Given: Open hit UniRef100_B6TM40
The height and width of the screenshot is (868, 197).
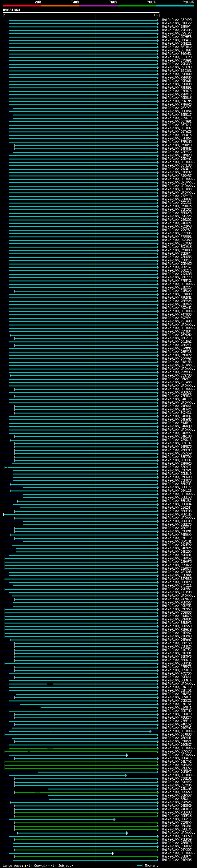Looking at the screenshot, I should coord(177,47).
